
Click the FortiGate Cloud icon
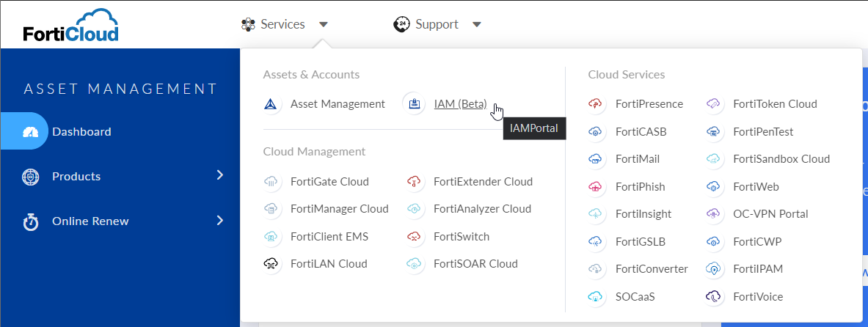271,182
